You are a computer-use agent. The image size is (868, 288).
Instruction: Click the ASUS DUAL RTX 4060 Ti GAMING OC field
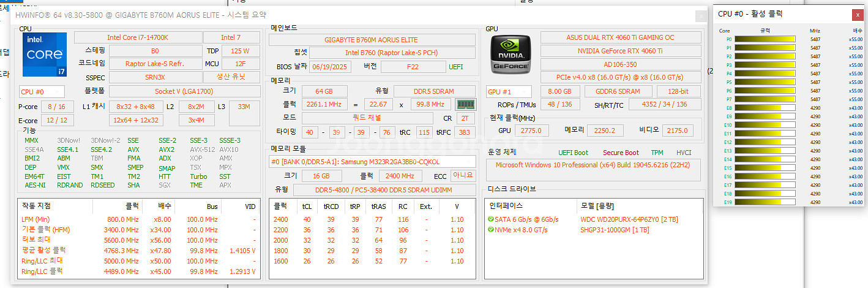pyautogui.click(x=621, y=37)
